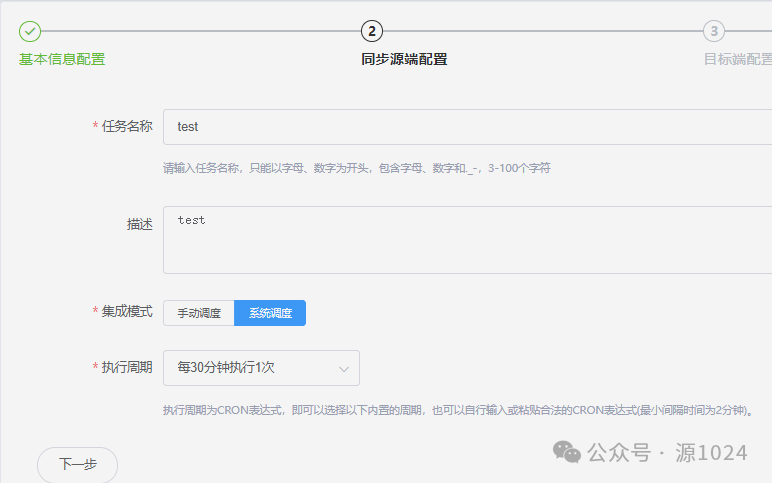Click hint text 请输入任务名称 below name field

[356, 168]
